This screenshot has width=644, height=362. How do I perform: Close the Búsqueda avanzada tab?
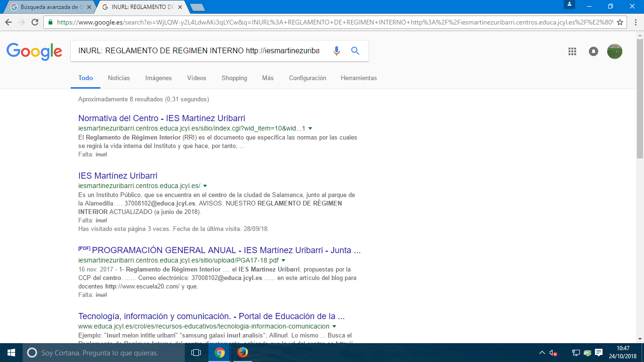coord(89,7)
